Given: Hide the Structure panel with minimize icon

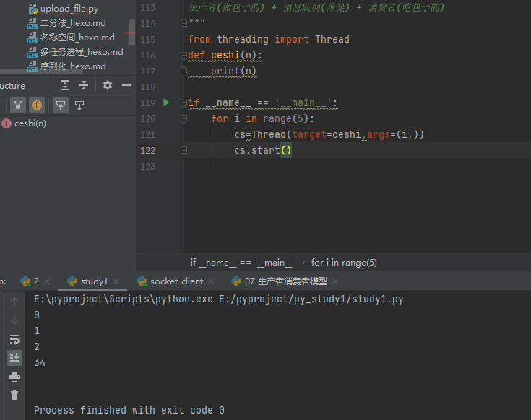Looking at the screenshot, I should click(126, 85).
